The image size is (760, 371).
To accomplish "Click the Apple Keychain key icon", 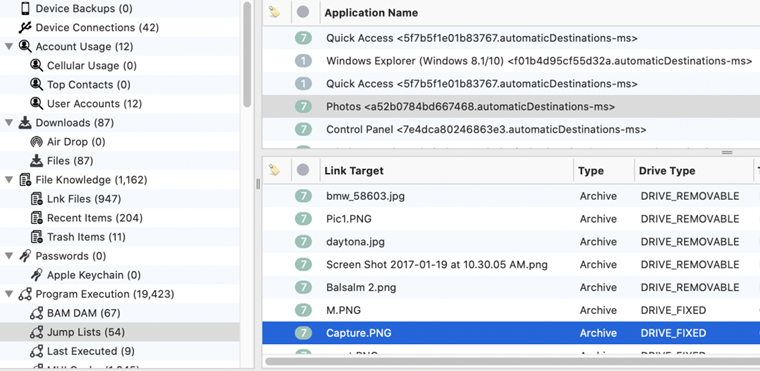I will 36,275.
